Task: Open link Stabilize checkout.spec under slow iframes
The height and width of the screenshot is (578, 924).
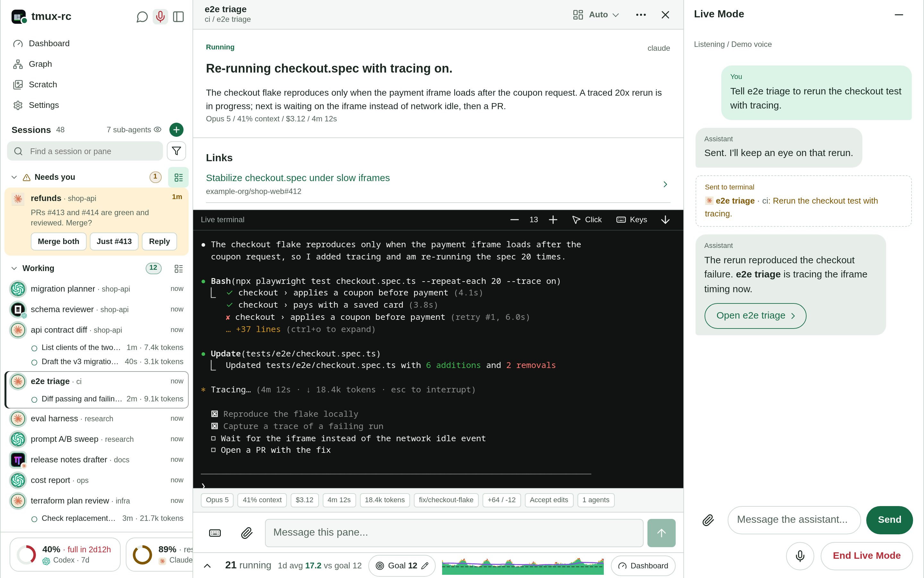Action: tap(297, 178)
